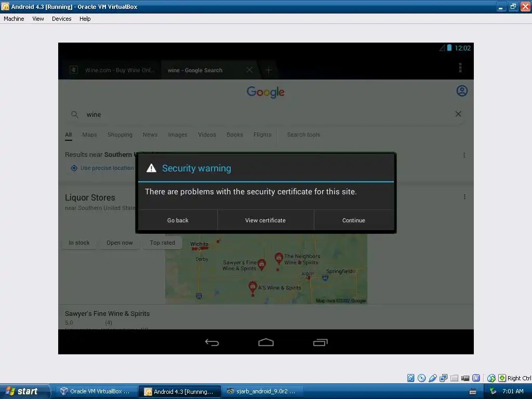532x399 pixels.
Task: Tap the Android recent apps icon
Action: coord(320,342)
